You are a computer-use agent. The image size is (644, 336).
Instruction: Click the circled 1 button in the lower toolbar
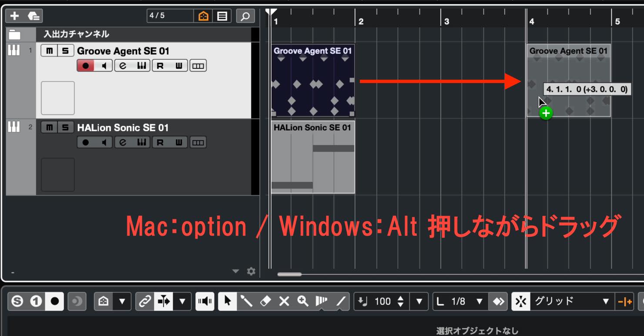point(36,301)
